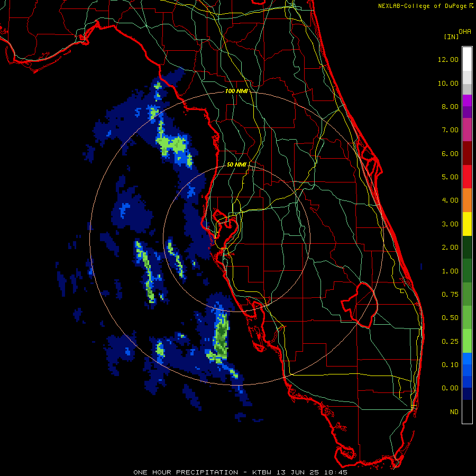Click the 0.00 legend value
This screenshot has height=476, width=476.
coord(450,388)
